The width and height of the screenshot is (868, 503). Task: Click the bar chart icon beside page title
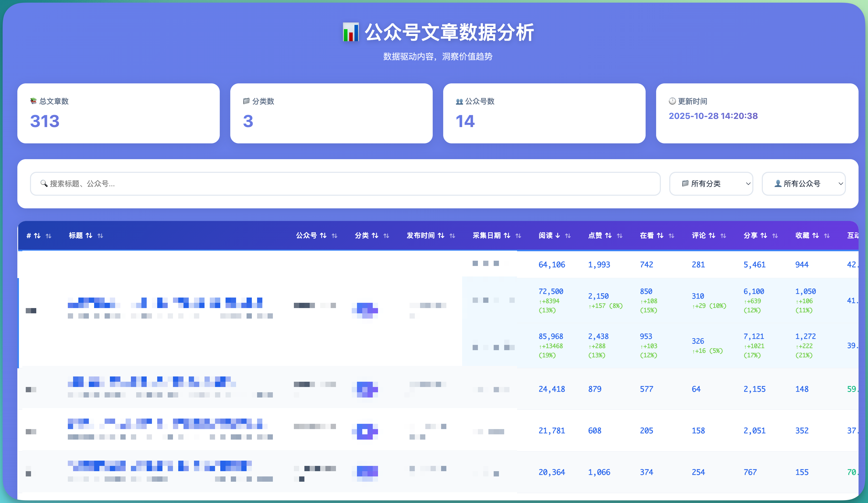(350, 32)
